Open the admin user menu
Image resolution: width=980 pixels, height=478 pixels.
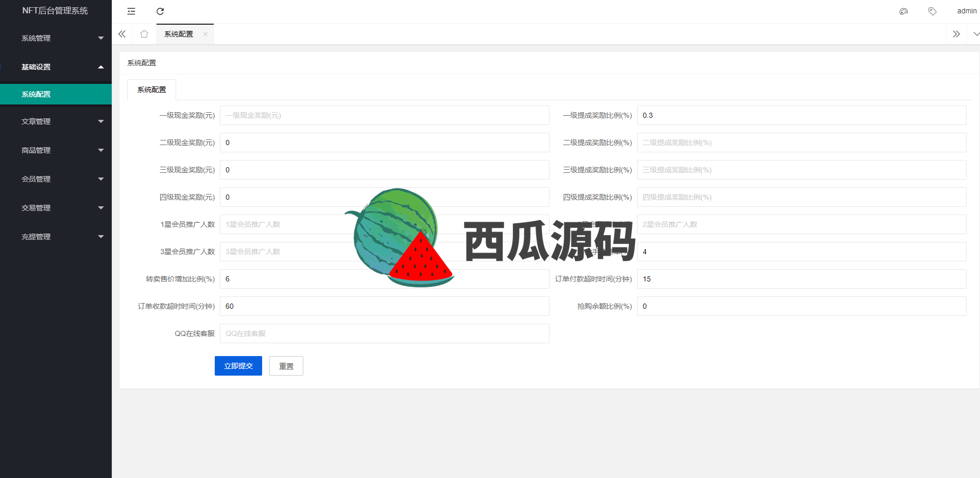[967, 11]
